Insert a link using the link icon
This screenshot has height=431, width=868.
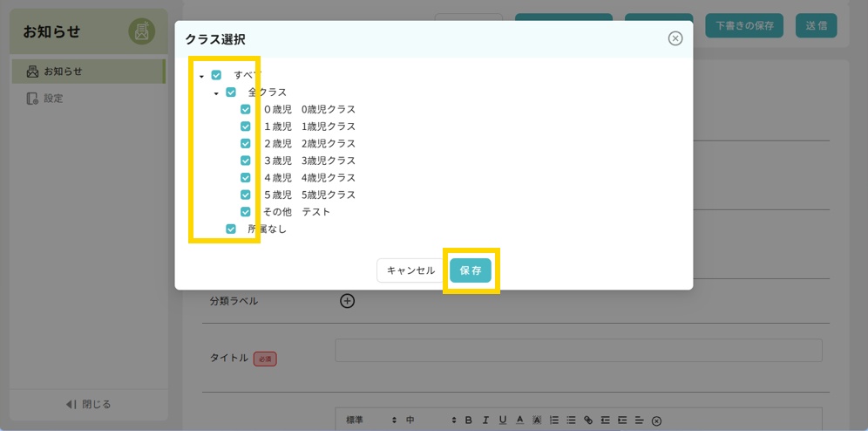click(x=587, y=421)
